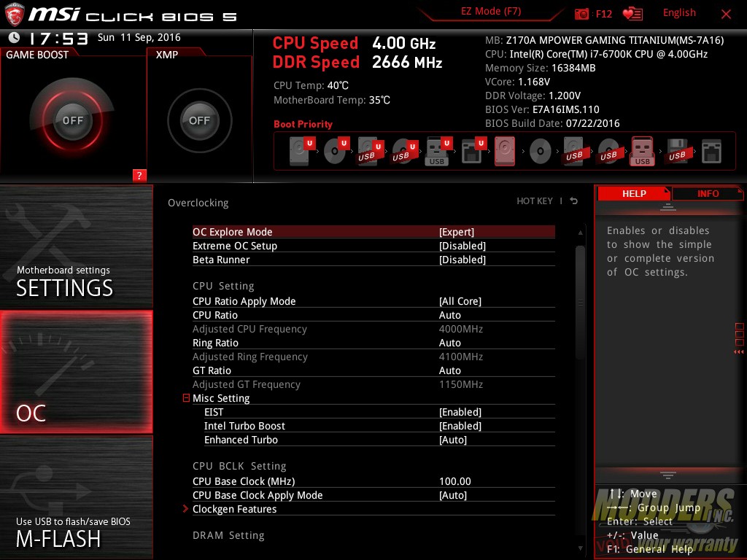
Task: Select the UEFI USB hard disk boot icon
Action: [x=370, y=151]
